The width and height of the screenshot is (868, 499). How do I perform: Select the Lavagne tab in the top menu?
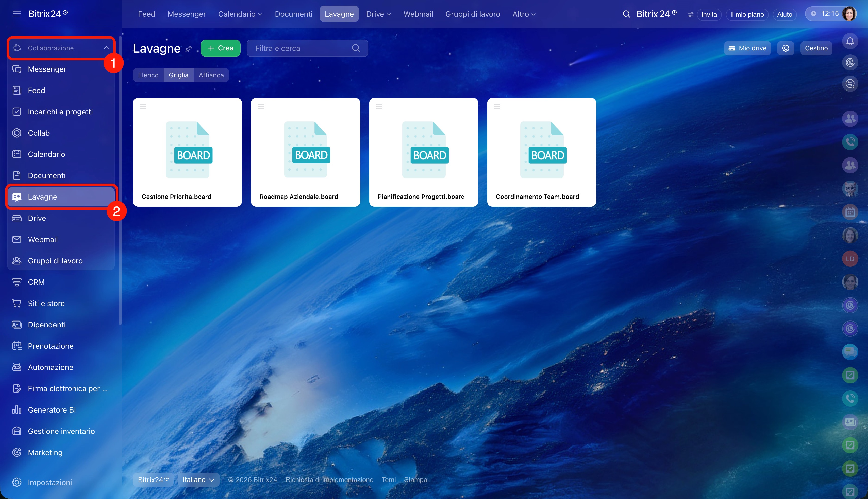pos(339,14)
